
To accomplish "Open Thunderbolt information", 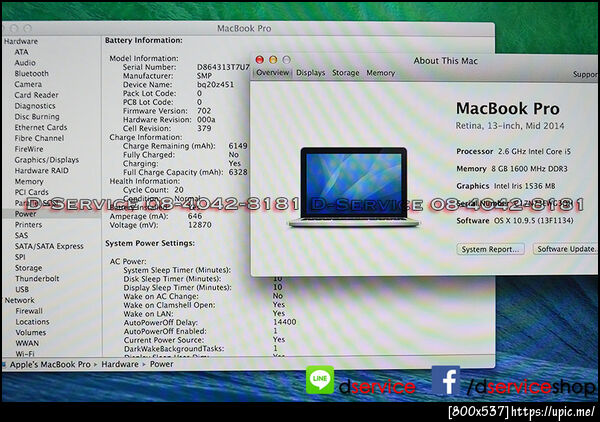I will point(37,279).
